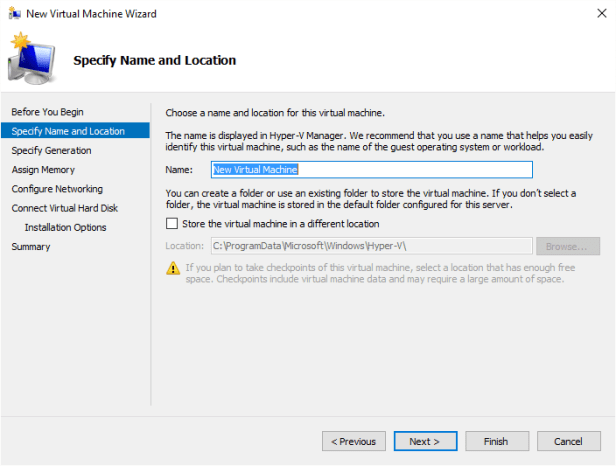Enable Store the virtual machine in different location
The width and height of the screenshot is (616, 466).
click(172, 224)
